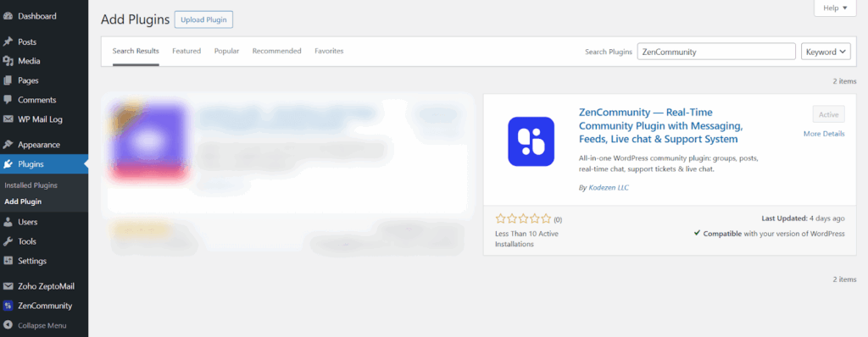Click 'Compatible with your version' text

[x=770, y=234]
